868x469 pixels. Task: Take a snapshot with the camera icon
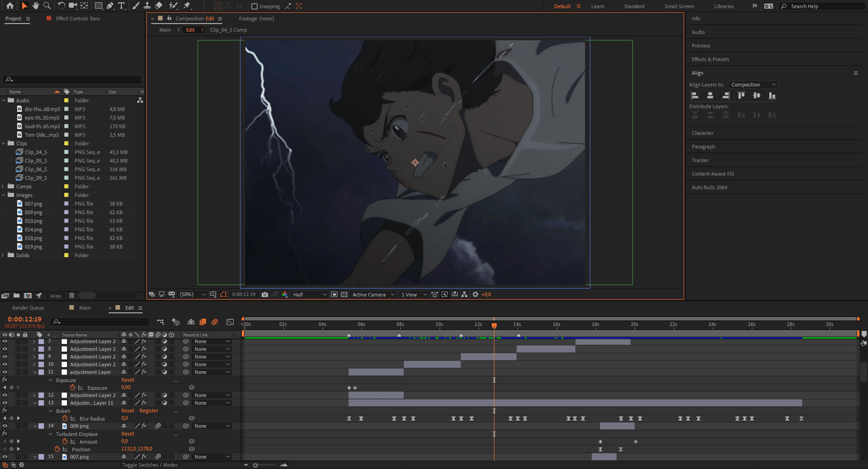tap(265, 295)
